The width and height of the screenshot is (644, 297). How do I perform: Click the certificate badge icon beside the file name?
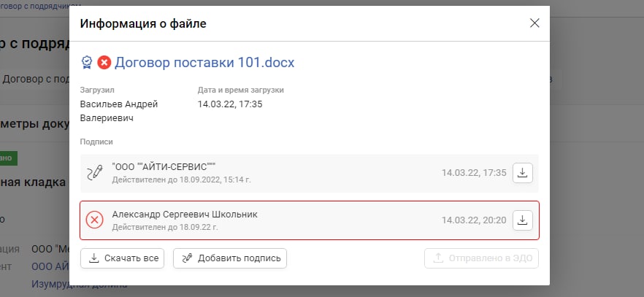click(88, 63)
